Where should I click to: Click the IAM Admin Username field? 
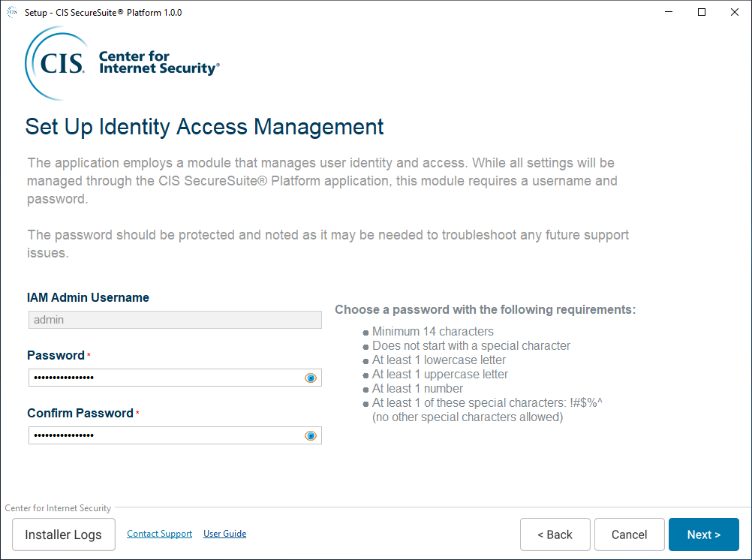(x=175, y=320)
